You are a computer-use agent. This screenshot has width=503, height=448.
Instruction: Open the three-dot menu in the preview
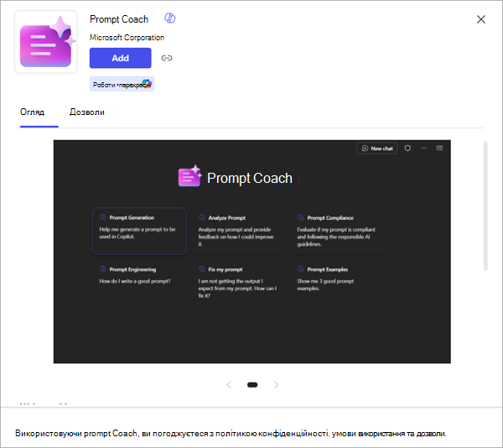coord(423,148)
